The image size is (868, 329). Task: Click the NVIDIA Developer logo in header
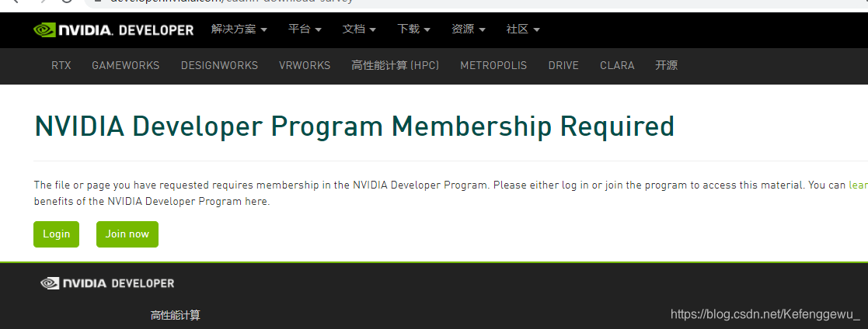[113, 29]
